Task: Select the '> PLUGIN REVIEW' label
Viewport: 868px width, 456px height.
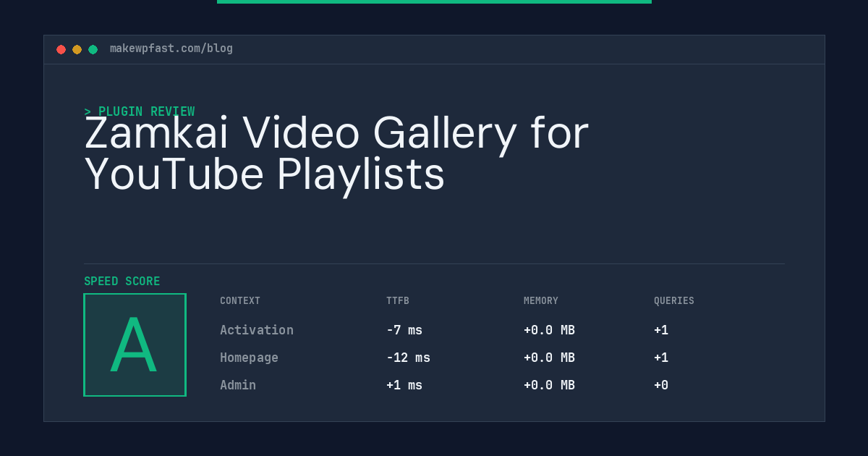Action: click(140, 111)
